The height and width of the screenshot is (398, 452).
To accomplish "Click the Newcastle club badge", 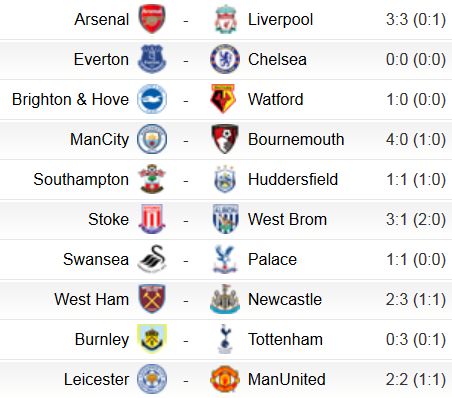I will point(225,299).
